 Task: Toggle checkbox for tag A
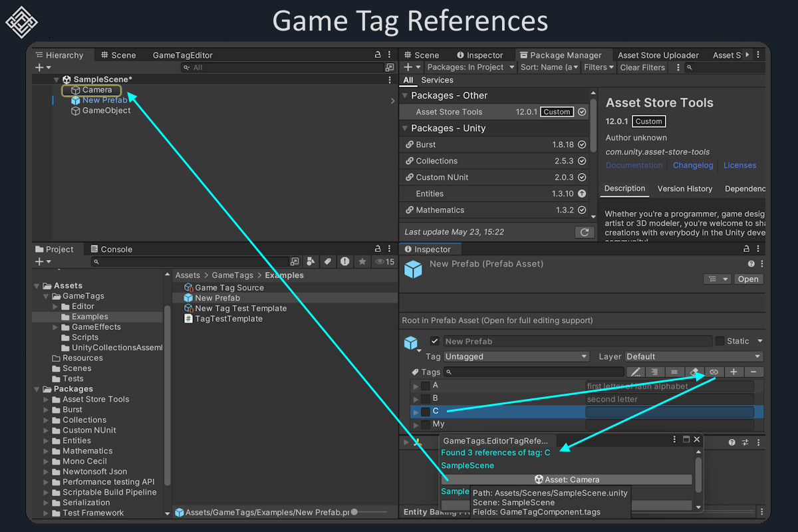coord(426,386)
